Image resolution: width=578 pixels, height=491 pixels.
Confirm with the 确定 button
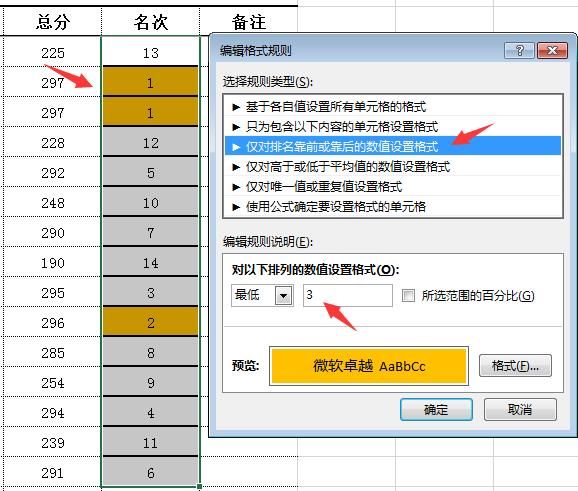(436, 409)
